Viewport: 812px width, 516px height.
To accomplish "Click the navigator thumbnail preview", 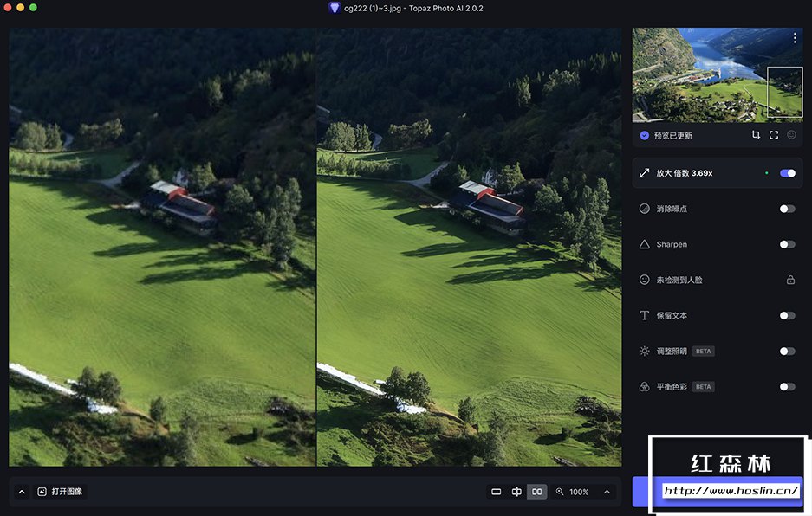I will [x=718, y=75].
